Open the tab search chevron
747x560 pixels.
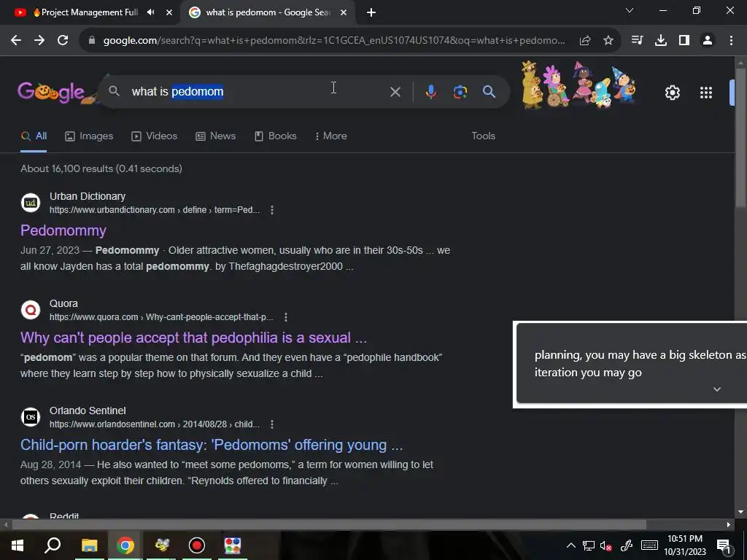(630, 10)
